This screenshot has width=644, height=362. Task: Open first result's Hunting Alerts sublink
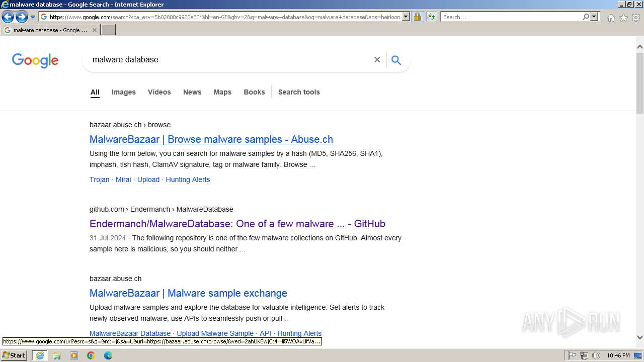point(188,179)
